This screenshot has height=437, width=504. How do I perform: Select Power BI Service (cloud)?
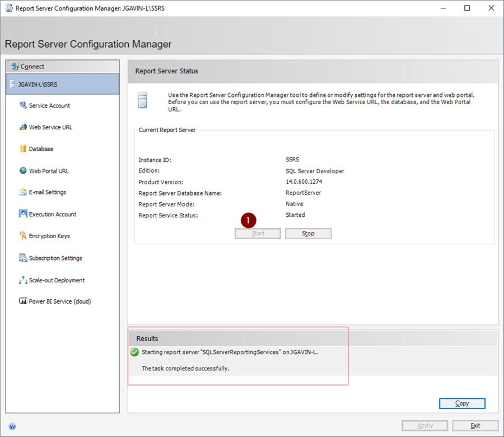(x=60, y=301)
